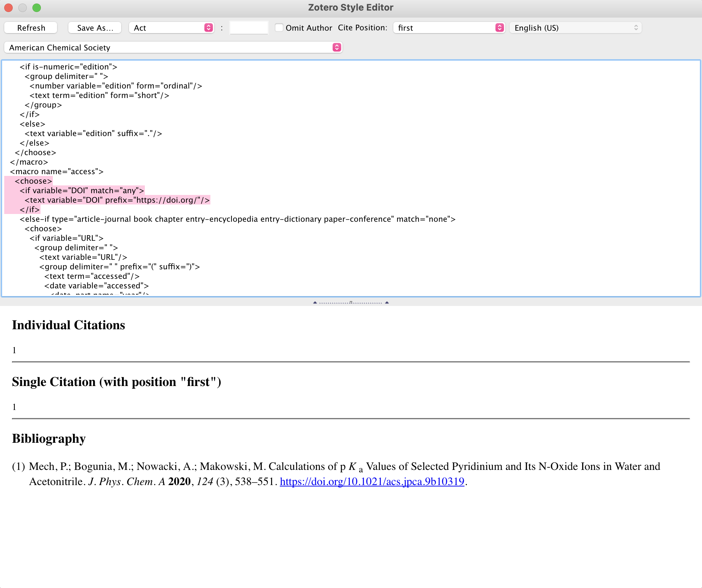Click the red close window button

(x=8, y=7)
